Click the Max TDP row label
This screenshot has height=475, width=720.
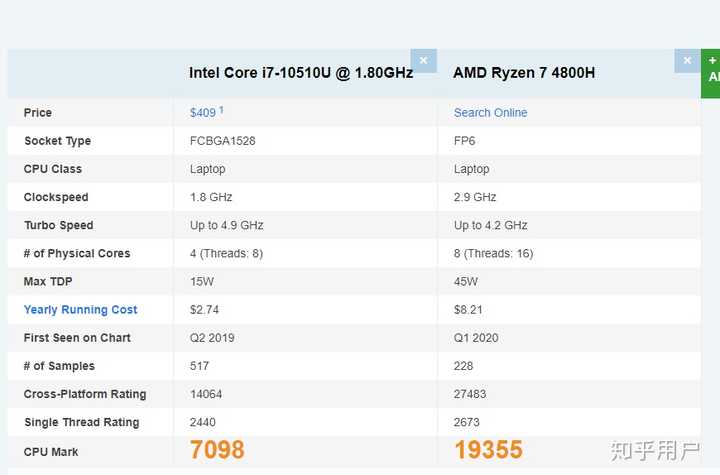pos(48,282)
